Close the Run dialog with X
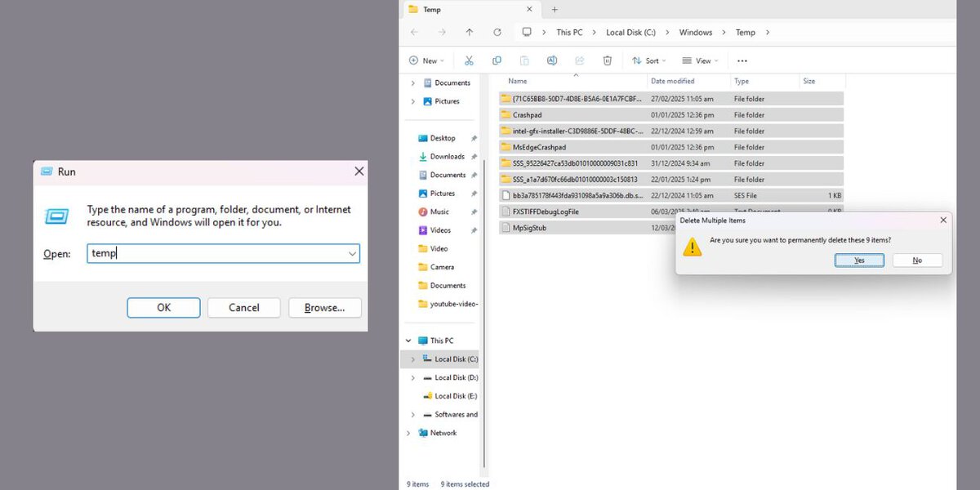Image resolution: width=980 pixels, height=490 pixels. [359, 171]
